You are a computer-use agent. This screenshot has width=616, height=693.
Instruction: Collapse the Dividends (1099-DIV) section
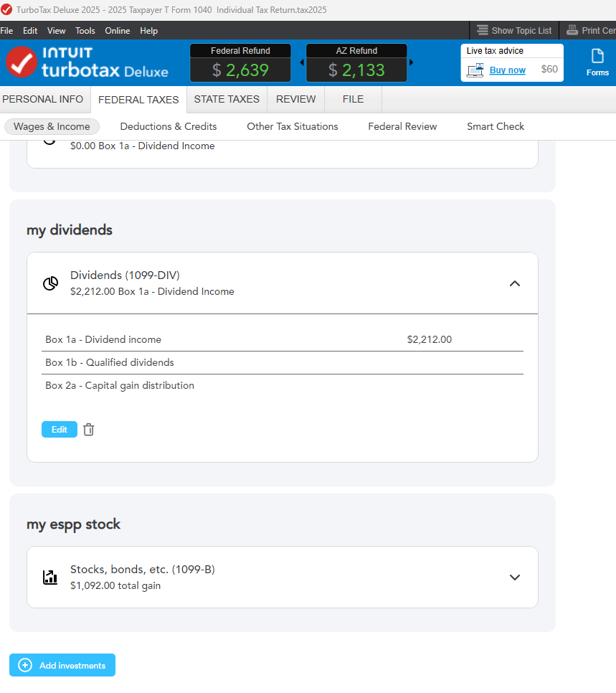(514, 283)
